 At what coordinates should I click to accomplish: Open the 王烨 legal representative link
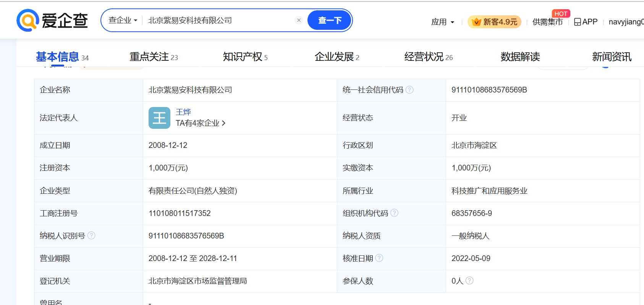183,112
